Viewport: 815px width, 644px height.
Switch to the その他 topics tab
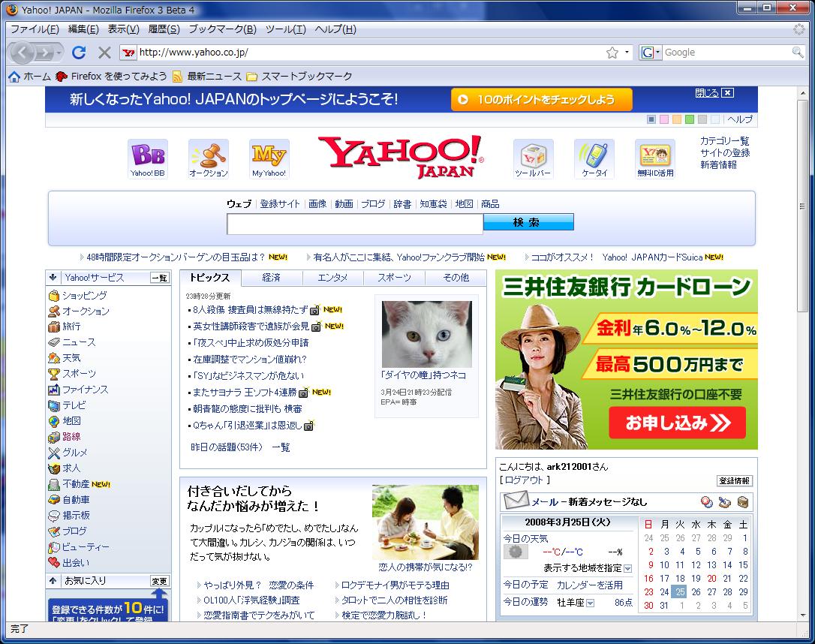[456, 278]
